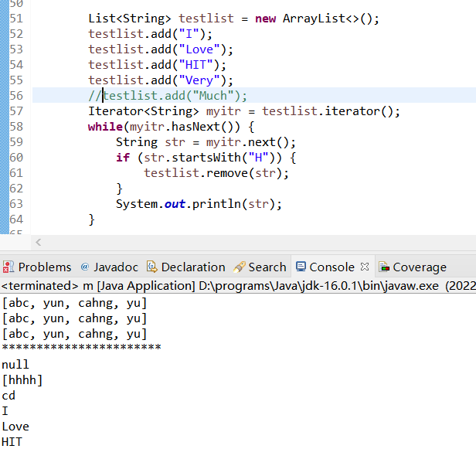Open the Problems tab
The image size is (476, 466).
click(37, 267)
